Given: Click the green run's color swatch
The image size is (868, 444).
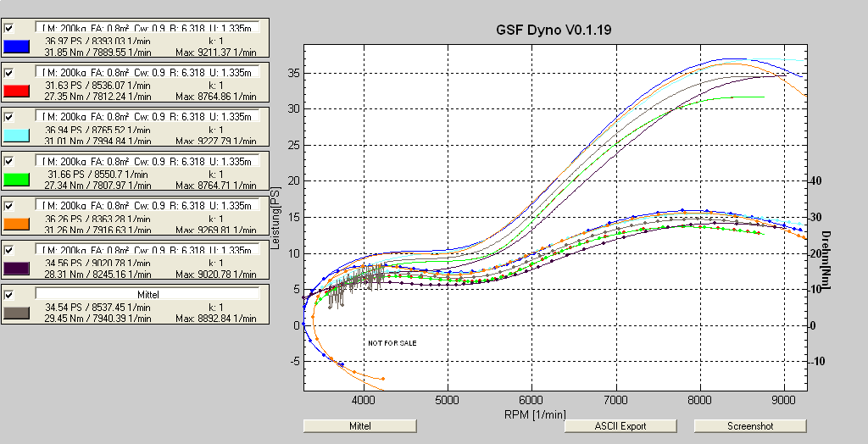Looking at the screenshot, I should pyautogui.click(x=17, y=180).
